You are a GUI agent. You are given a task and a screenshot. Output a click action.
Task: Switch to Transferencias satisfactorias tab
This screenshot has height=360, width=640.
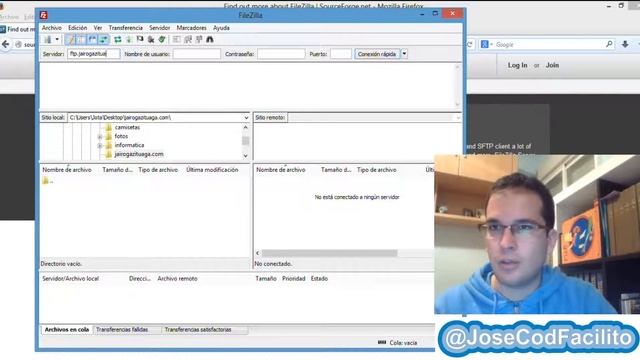click(x=198, y=329)
